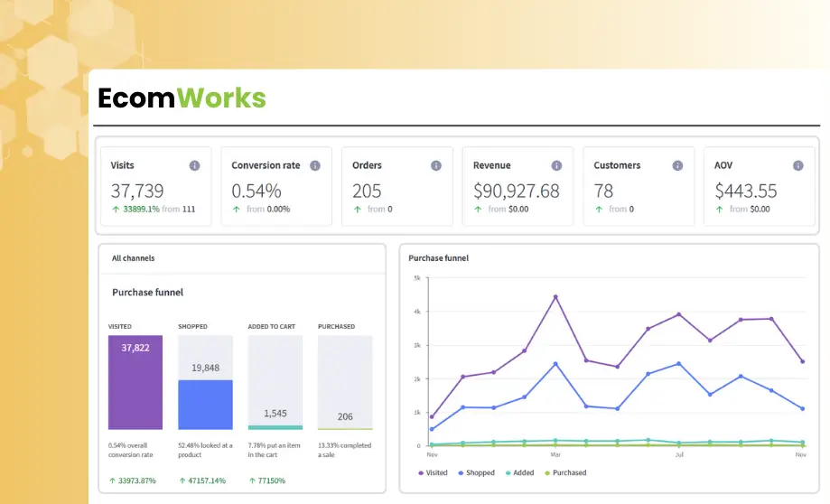
Task: Click the '52.48% looked at a product' caption
Action: [x=205, y=450]
